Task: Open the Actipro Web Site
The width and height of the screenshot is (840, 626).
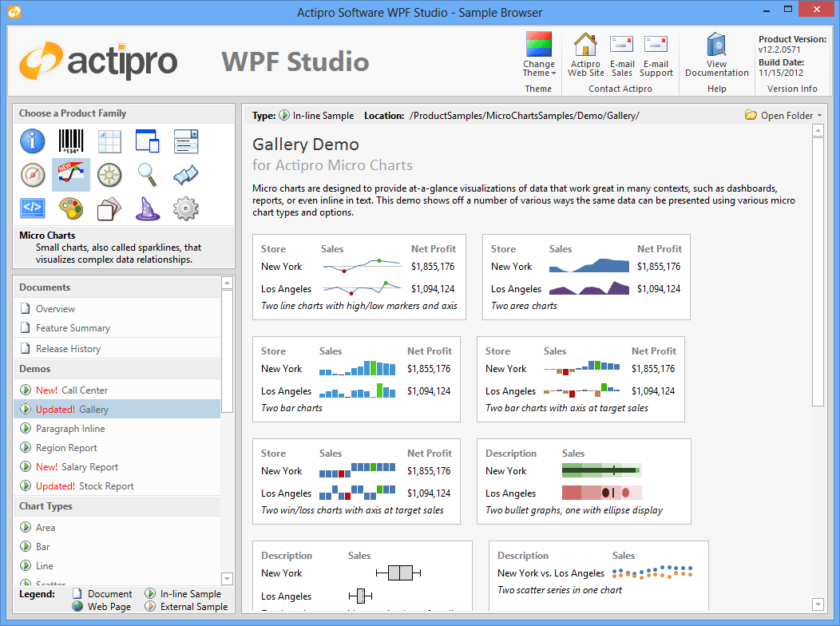Action: coord(585,54)
